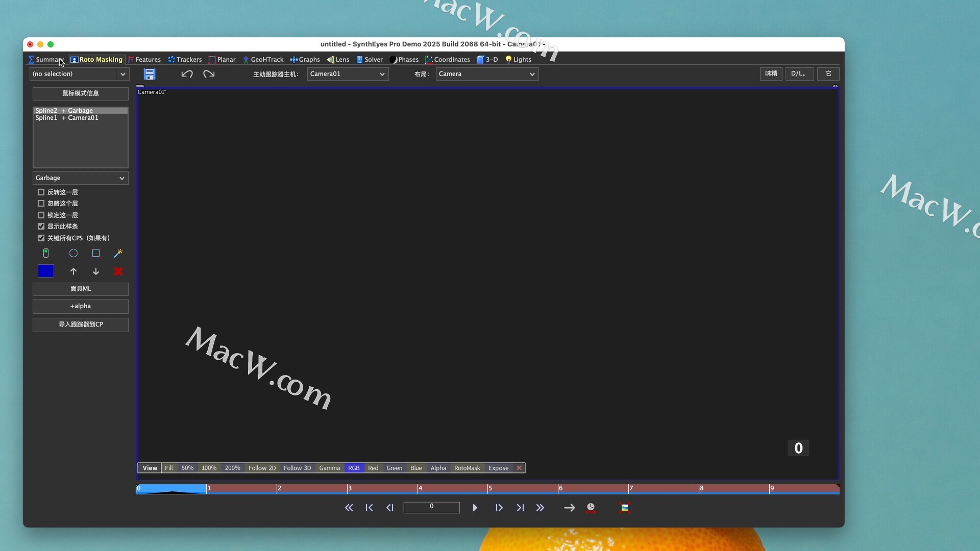This screenshot has height=551, width=980.
Task: Click the frame number input field
Action: 432,507
